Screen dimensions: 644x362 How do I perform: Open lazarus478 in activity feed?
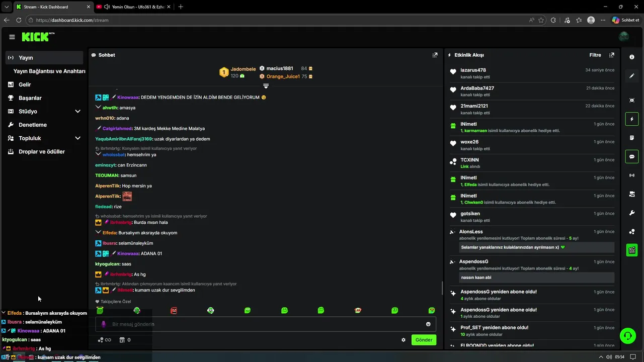pos(473,70)
